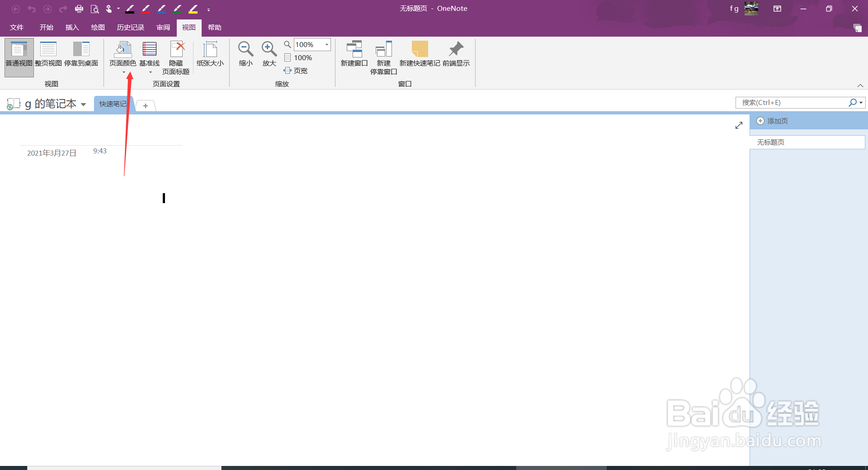The width and height of the screenshot is (868, 470).
Task: Open the Draw (绘图) tab
Action: click(98, 28)
